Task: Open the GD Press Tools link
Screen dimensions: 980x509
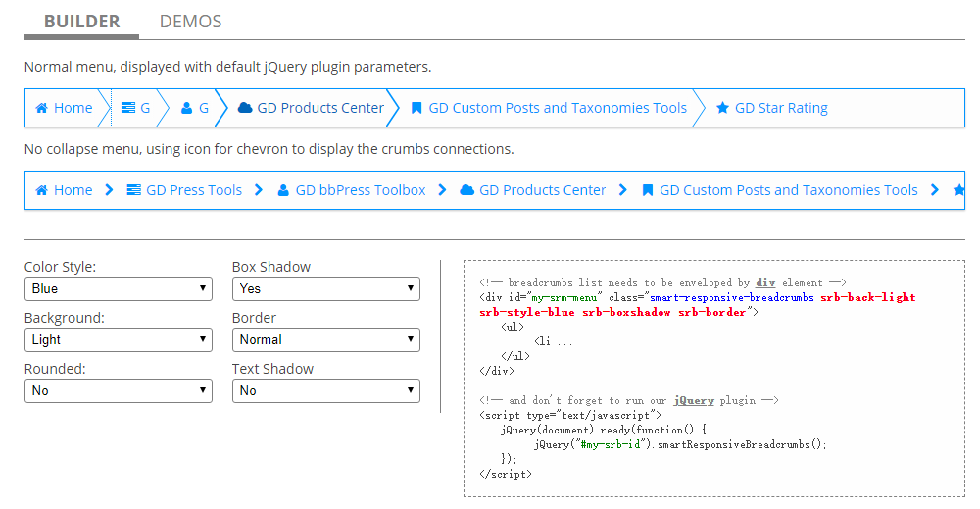Action: coord(194,190)
